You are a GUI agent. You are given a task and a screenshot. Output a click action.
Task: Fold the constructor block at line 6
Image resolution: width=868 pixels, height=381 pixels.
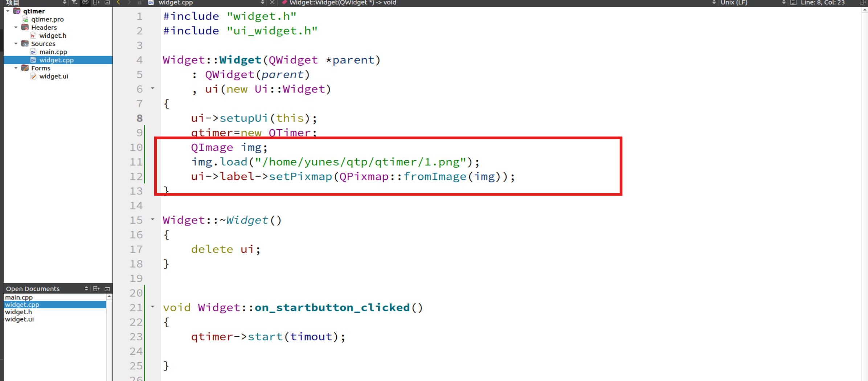pyautogui.click(x=153, y=88)
